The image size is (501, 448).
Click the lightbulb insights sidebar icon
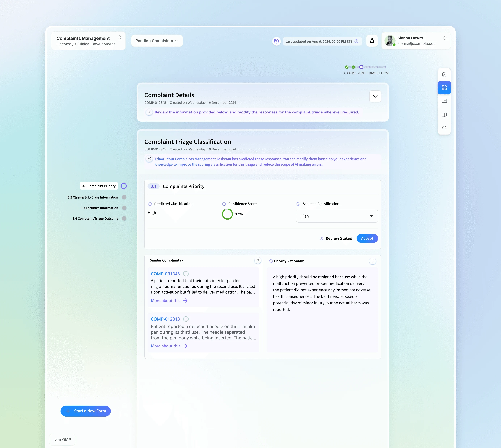pos(444,128)
